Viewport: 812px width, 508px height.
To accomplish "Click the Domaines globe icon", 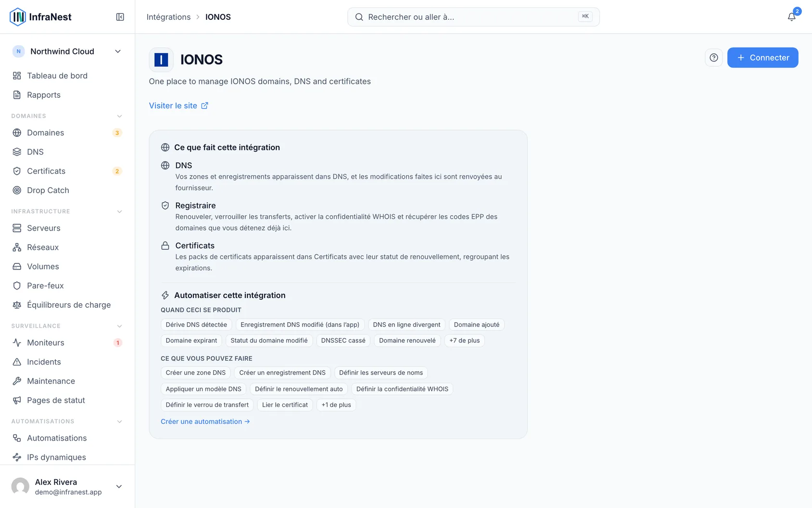I will (17, 132).
